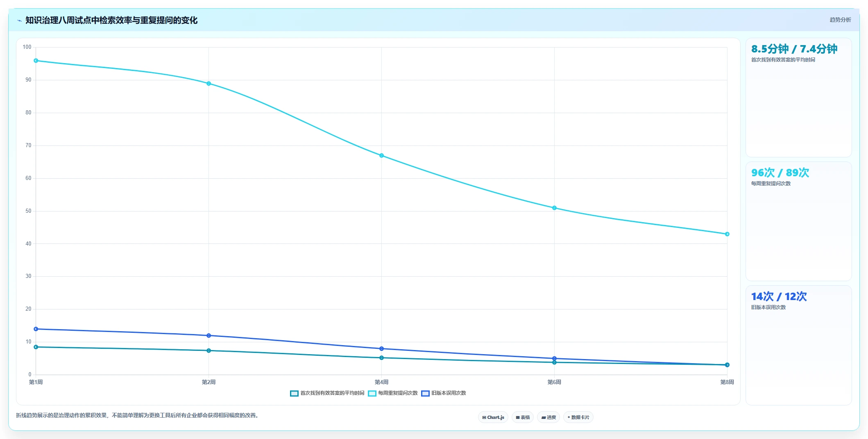Viewport: 868px width, 439px height.
Task: Click the icon inside the 进度 tag
Action: coord(544,418)
